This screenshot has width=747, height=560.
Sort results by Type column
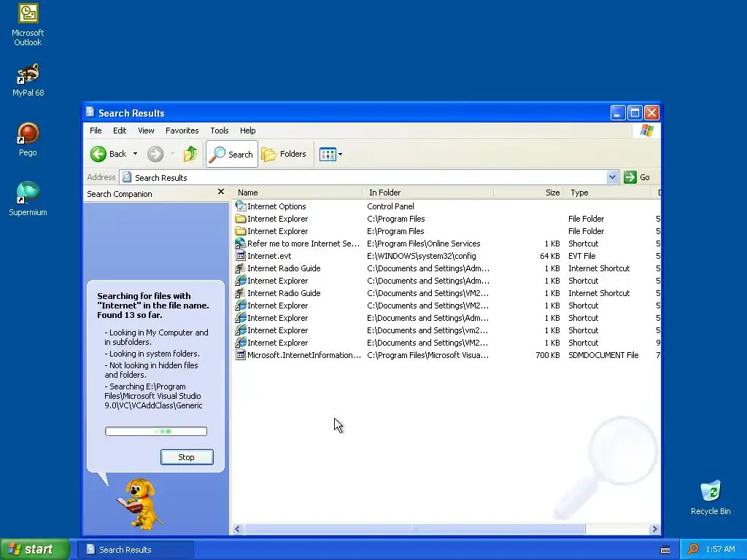[608, 192]
